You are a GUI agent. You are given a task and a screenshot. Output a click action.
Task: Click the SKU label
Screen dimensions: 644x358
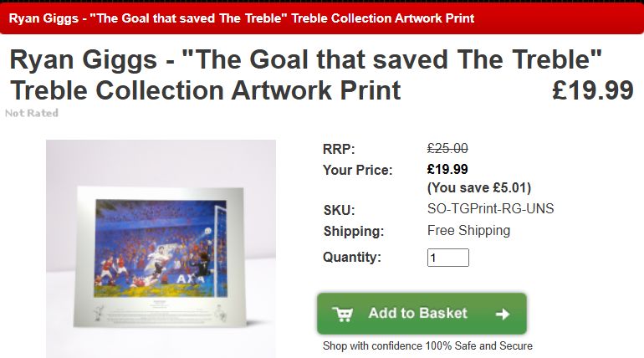click(x=339, y=209)
